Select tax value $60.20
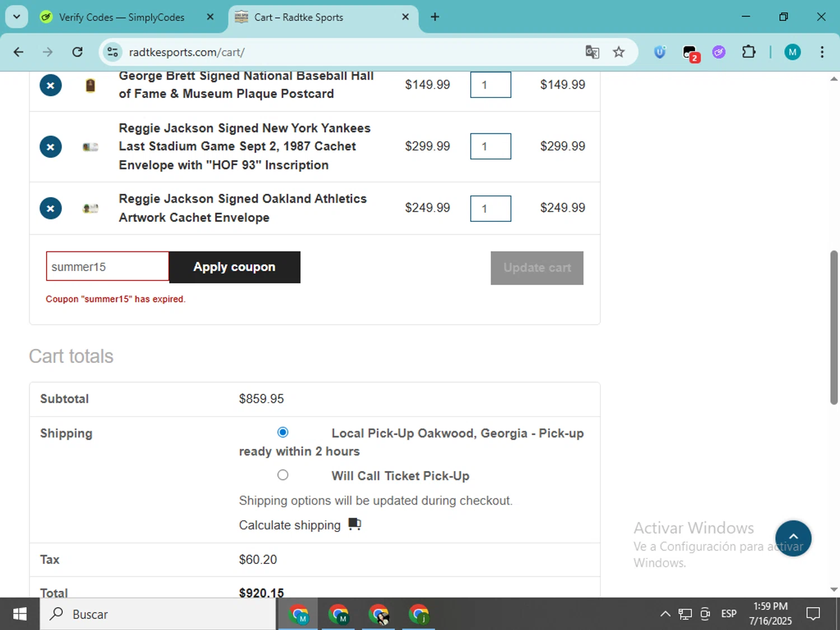The height and width of the screenshot is (630, 840). click(258, 559)
